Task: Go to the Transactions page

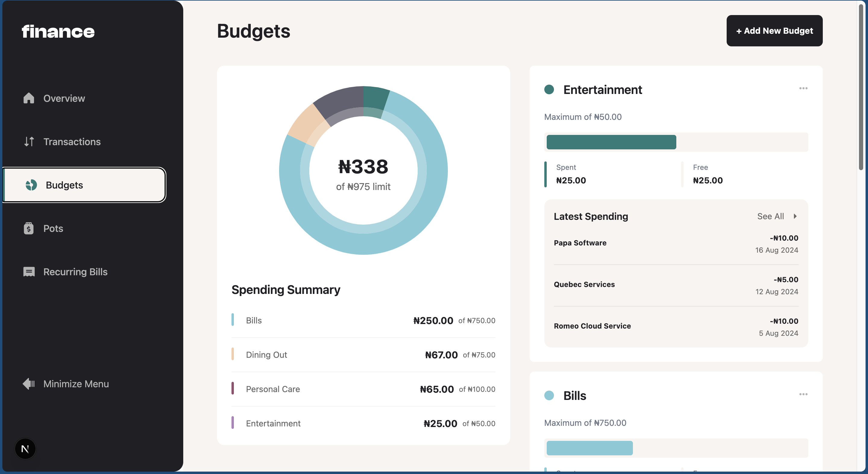Action: [x=72, y=142]
